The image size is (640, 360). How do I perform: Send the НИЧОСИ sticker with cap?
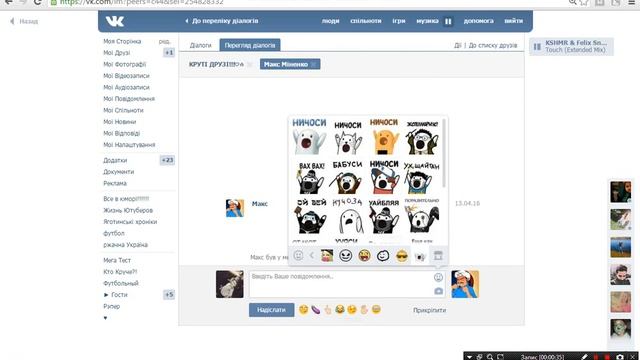384,177
